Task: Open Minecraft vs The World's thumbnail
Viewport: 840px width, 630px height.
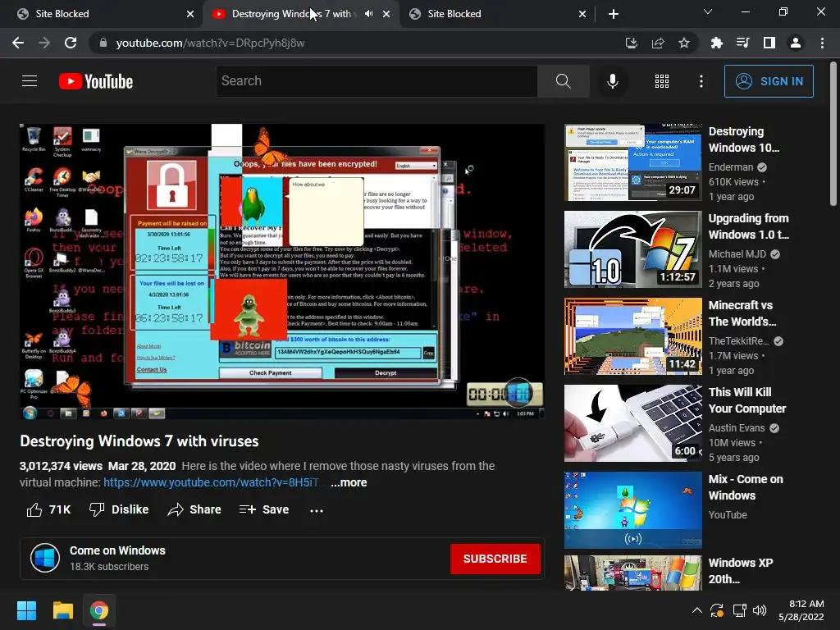Action: [632, 336]
